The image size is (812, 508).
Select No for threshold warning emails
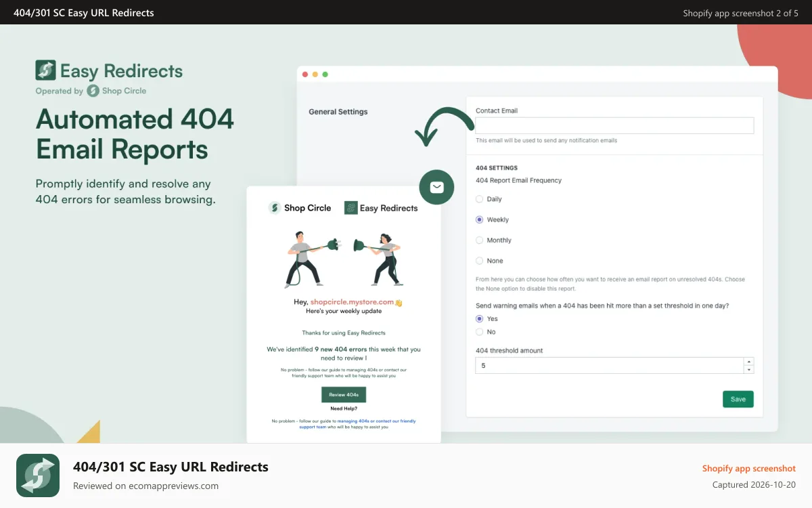point(480,332)
